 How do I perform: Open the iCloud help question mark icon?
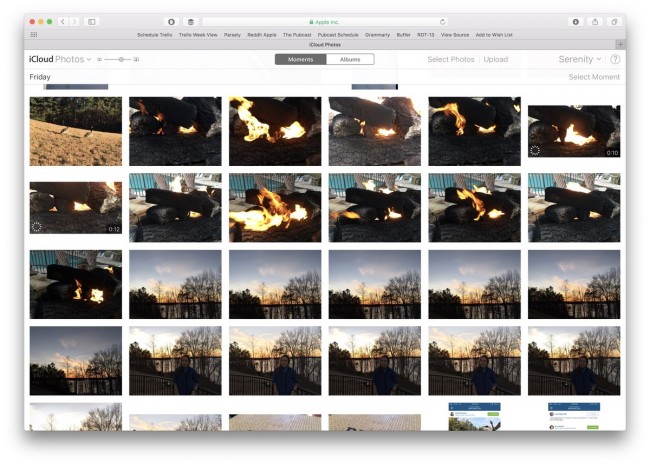[x=615, y=59]
